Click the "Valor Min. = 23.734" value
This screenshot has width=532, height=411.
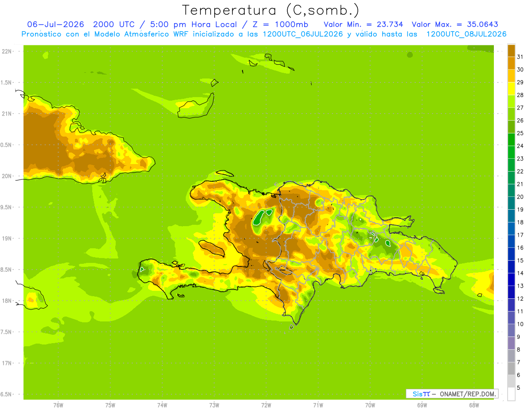click(x=364, y=24)
